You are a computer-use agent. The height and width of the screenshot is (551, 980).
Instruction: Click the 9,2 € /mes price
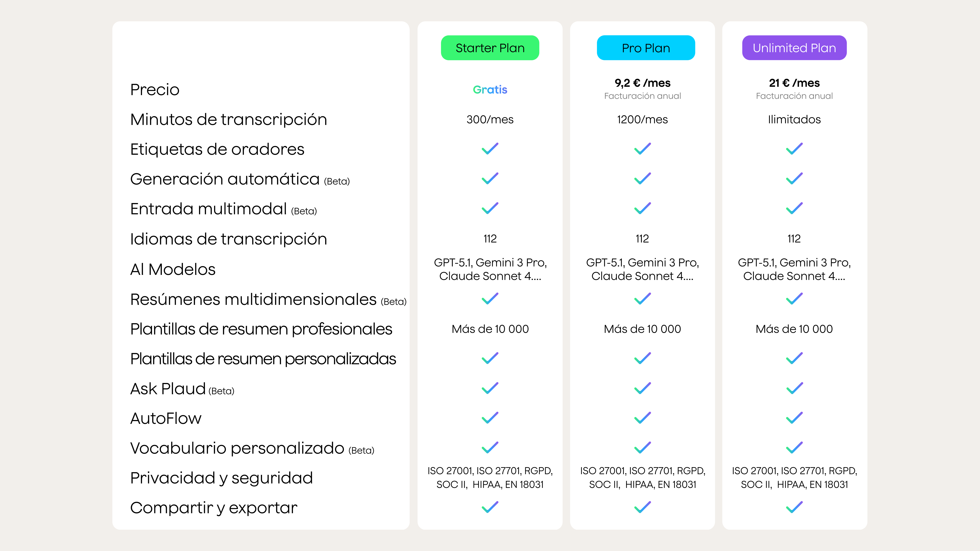(642, 83)
